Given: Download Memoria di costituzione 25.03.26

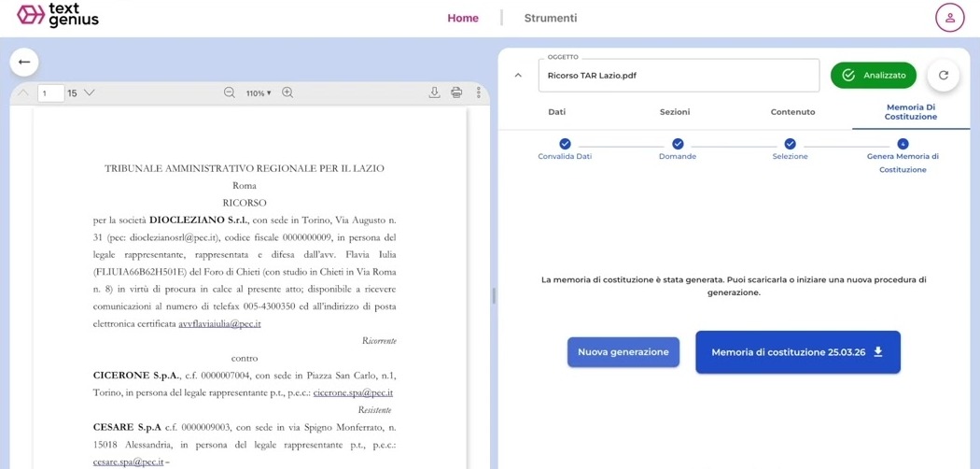Looking at the screenshot, I should [x=797, y=352].
